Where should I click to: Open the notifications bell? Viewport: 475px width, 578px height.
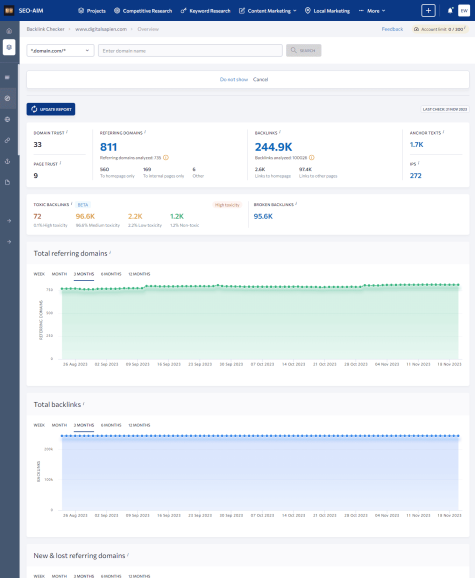[450, 11]
